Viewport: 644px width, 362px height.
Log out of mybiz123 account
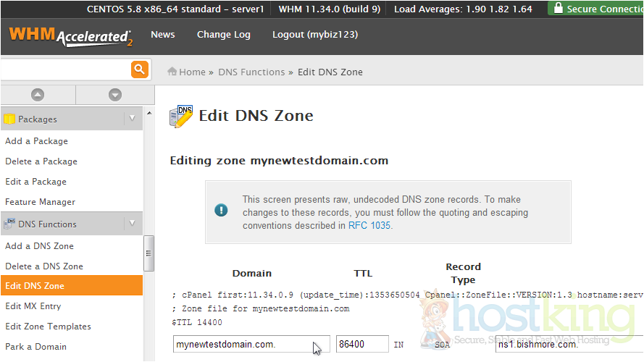(x=314, y=35)
